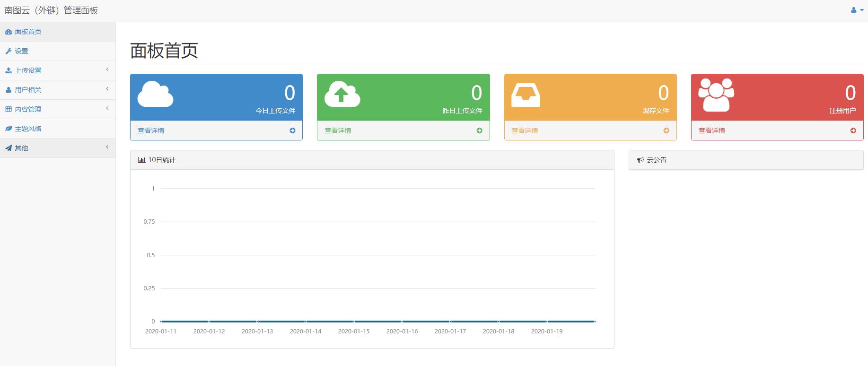Screen dimensions: 868x366
Task: Go to 面板首页 in the sidebar
Action: 28,32
